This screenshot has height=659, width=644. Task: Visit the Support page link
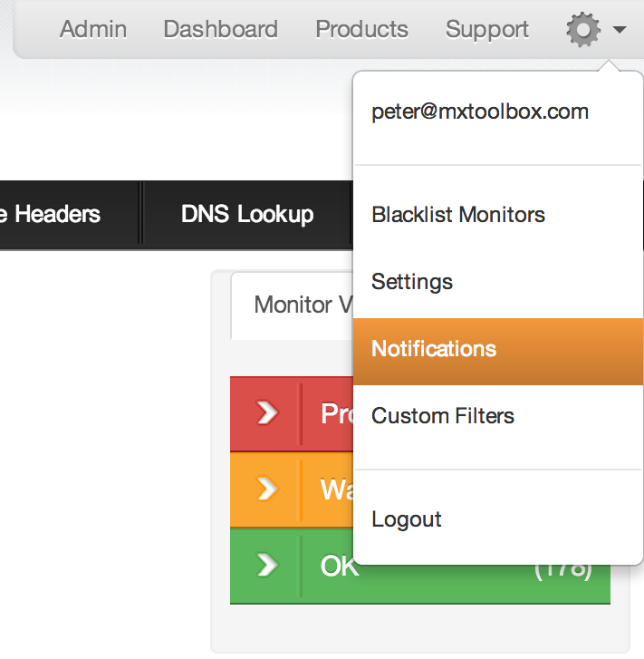click(x=487, y=29)
